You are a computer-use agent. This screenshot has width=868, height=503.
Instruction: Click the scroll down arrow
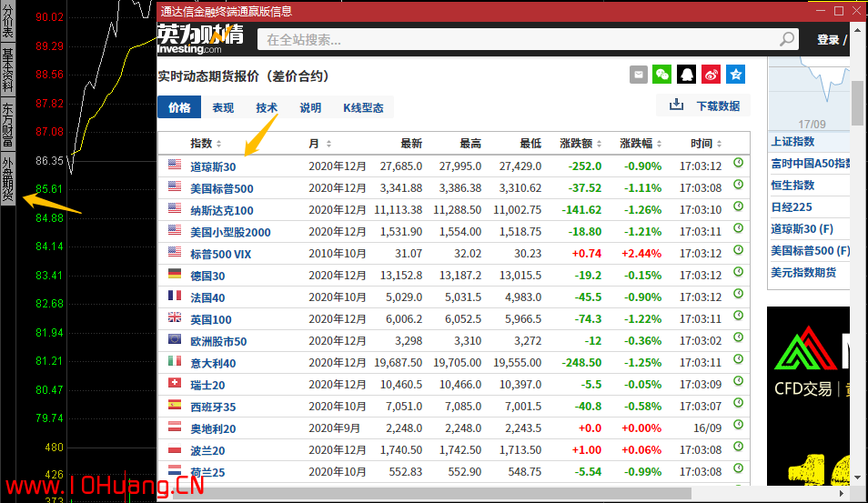point(857,477)
